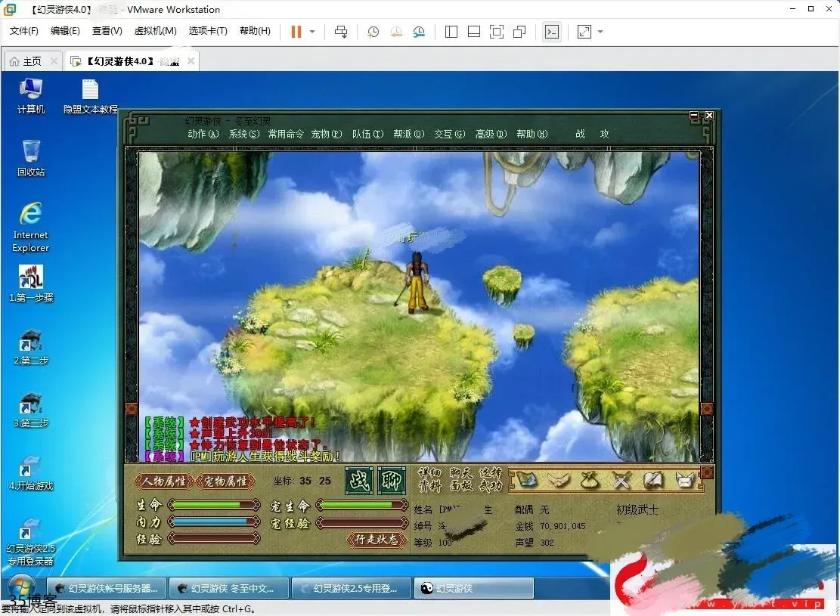Viewport: 840px width, 616px height.
Task: Open the game's 帮助(H) menu
Action: [532, 134]
